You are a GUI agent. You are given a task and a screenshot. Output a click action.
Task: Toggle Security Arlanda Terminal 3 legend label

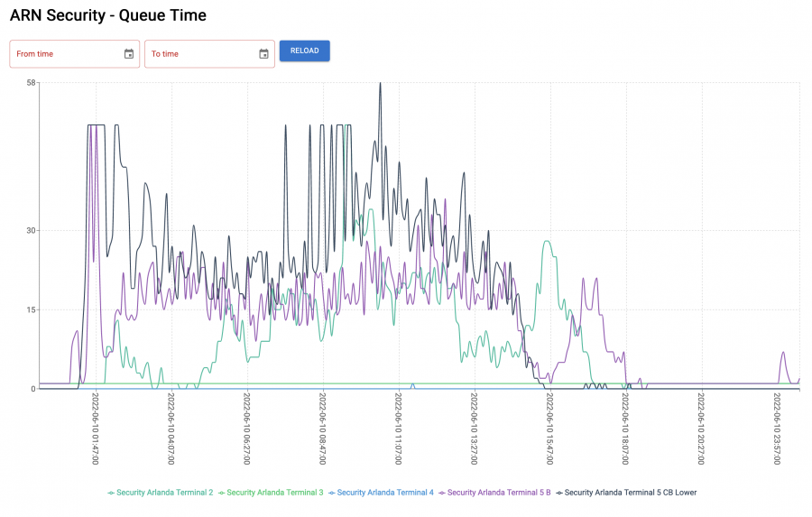274,493
